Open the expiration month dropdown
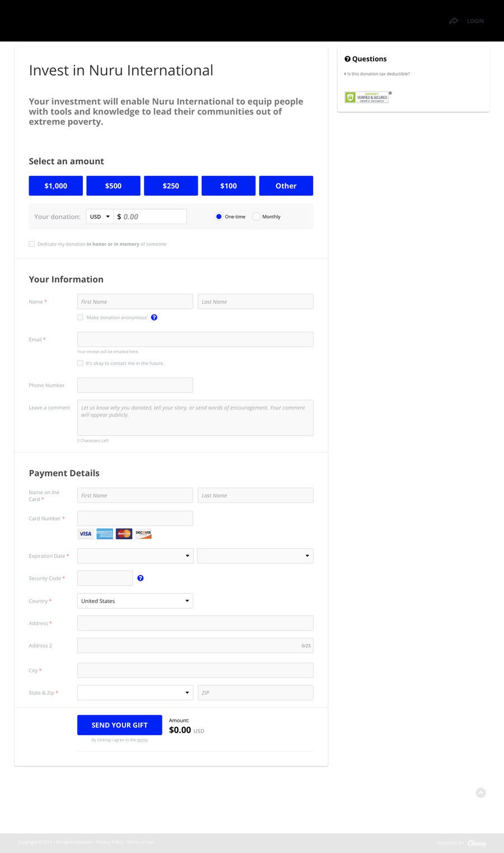 click(x=136, y=556)
